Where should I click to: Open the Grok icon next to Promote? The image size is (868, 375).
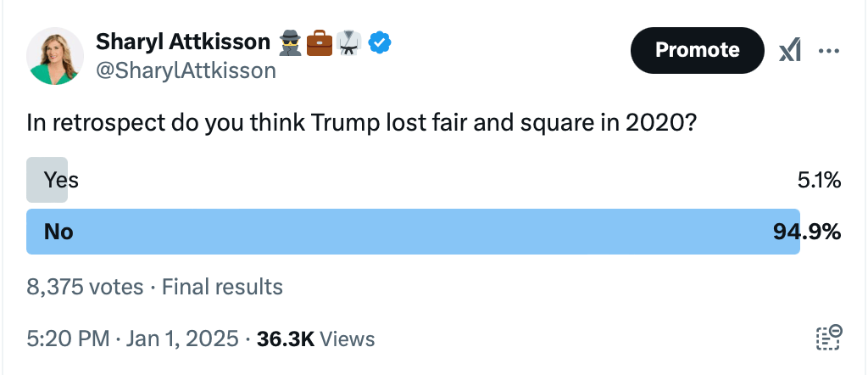tap(791, 51)
